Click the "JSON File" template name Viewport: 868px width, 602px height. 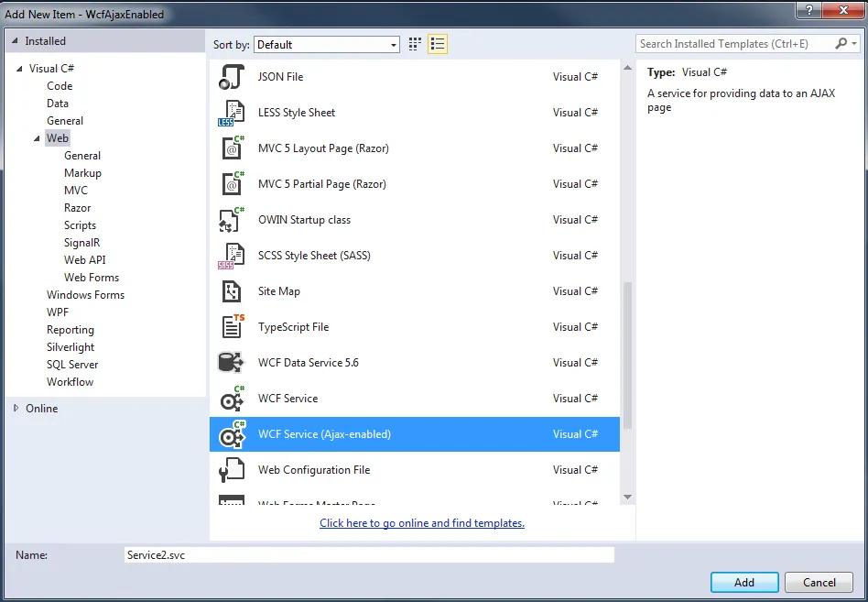pos(281,77)
